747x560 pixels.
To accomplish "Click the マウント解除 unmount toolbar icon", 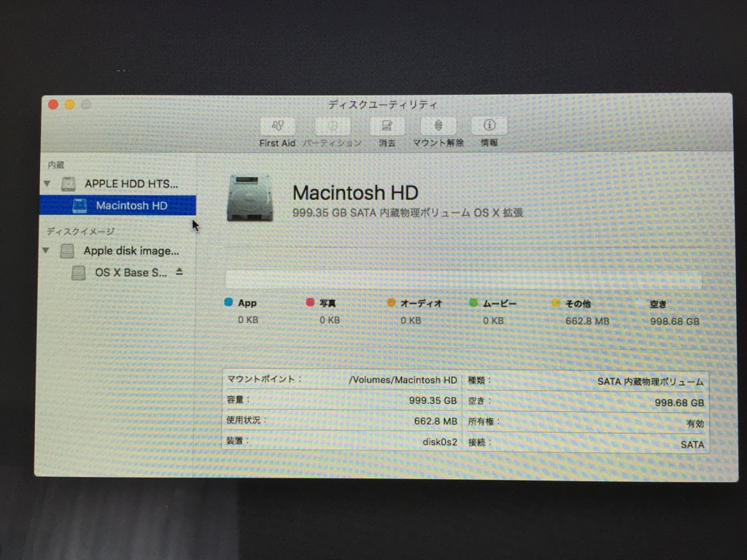I will pos(438,126).
